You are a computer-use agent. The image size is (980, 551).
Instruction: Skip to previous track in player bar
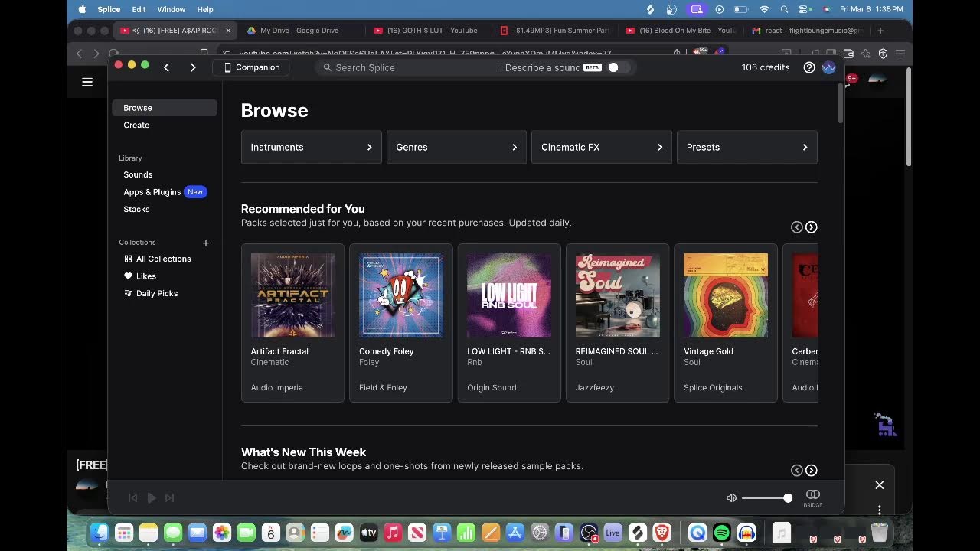(x=132, y=498)
